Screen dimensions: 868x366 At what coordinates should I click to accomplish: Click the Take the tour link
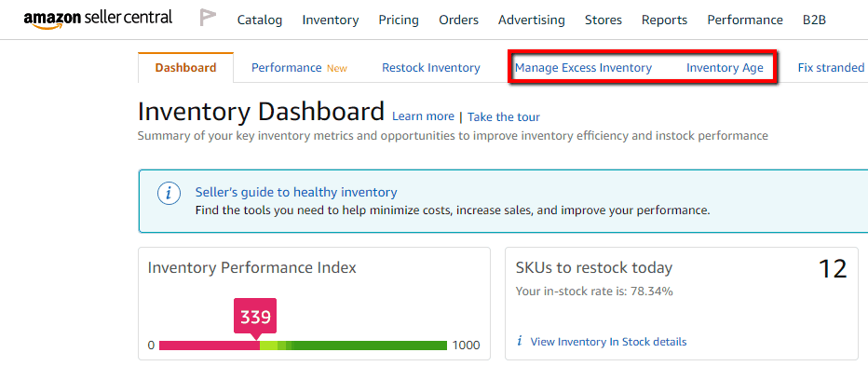pyautogui.click(x=504, y=116)
